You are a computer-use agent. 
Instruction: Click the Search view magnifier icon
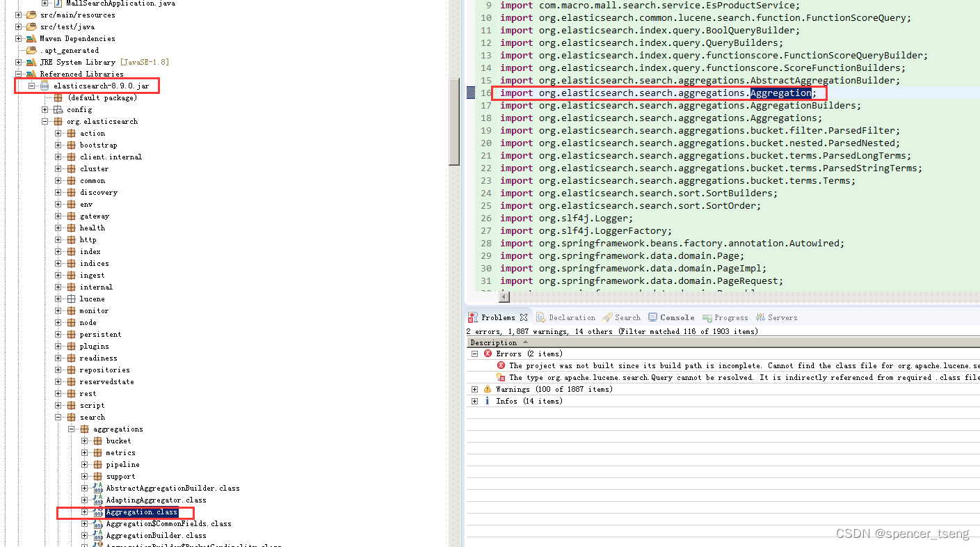pos(607,317)
